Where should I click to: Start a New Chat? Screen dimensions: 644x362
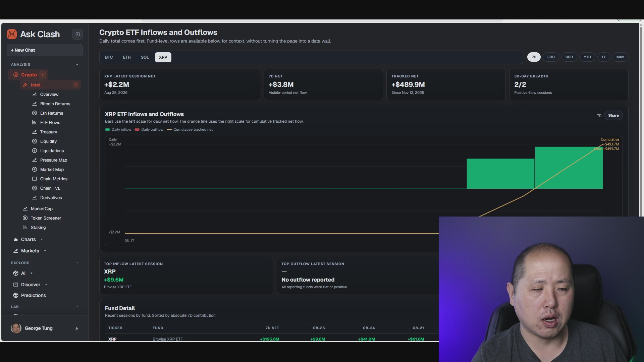(x=45, y=50)
